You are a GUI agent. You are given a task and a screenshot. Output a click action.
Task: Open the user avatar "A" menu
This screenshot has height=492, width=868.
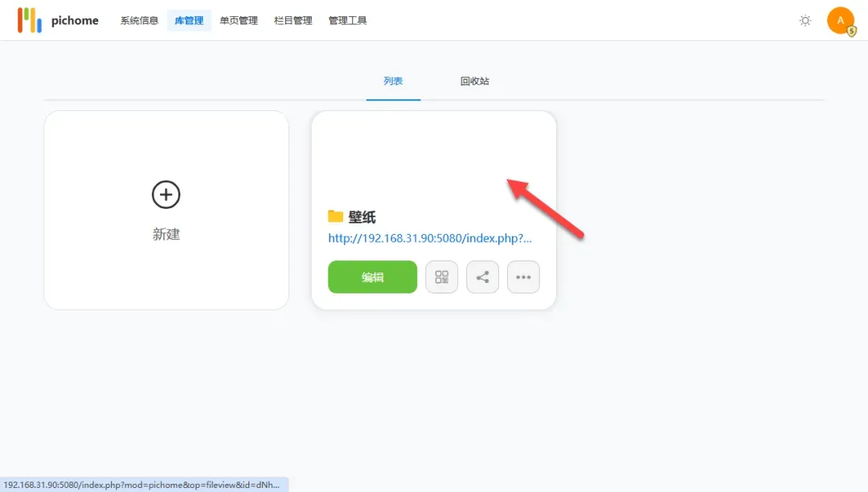click(840, 21)
